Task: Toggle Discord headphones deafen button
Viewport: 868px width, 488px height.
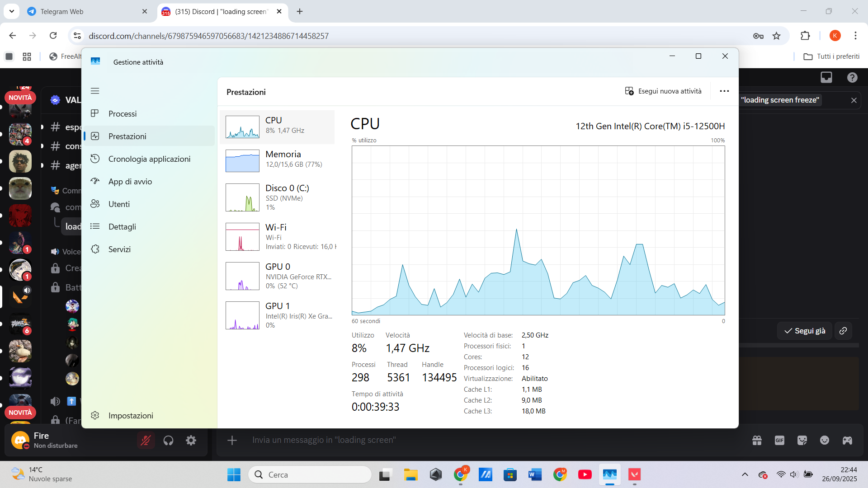Action: 168,440
